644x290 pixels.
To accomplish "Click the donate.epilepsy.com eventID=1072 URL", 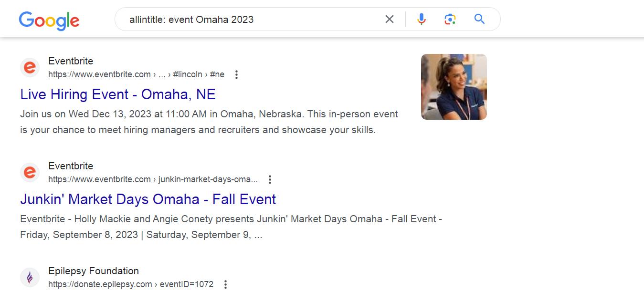I will (x=131, y=284).
